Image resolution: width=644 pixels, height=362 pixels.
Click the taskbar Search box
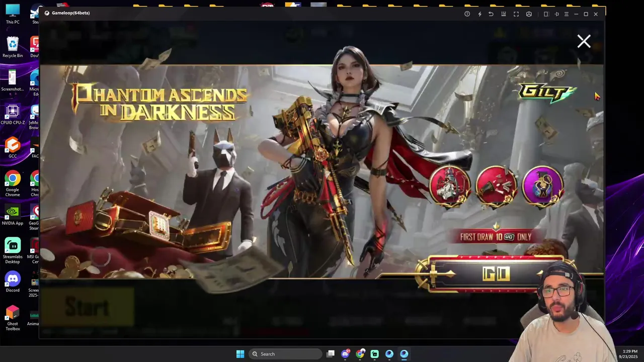coord(285,354)
